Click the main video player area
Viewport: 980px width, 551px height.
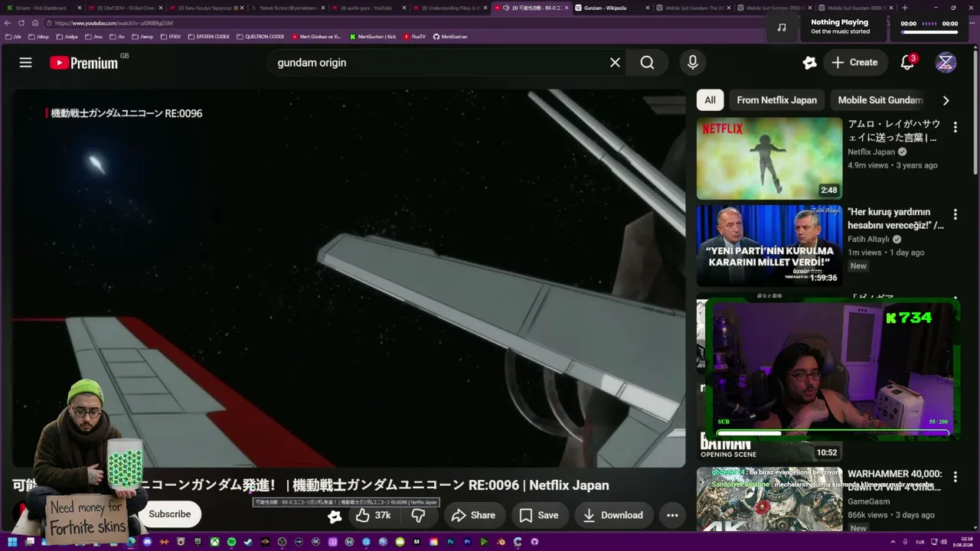coord(348,278)
